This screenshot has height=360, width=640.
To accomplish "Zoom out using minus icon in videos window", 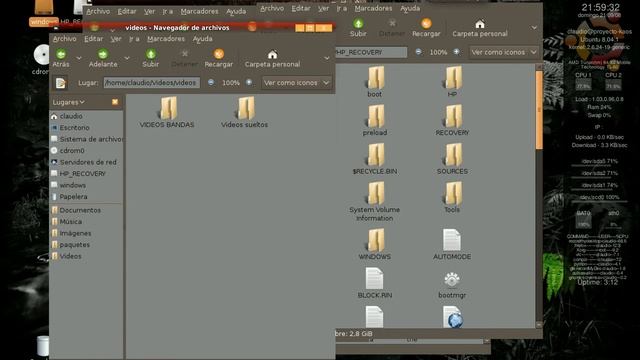I will [211, 82].
